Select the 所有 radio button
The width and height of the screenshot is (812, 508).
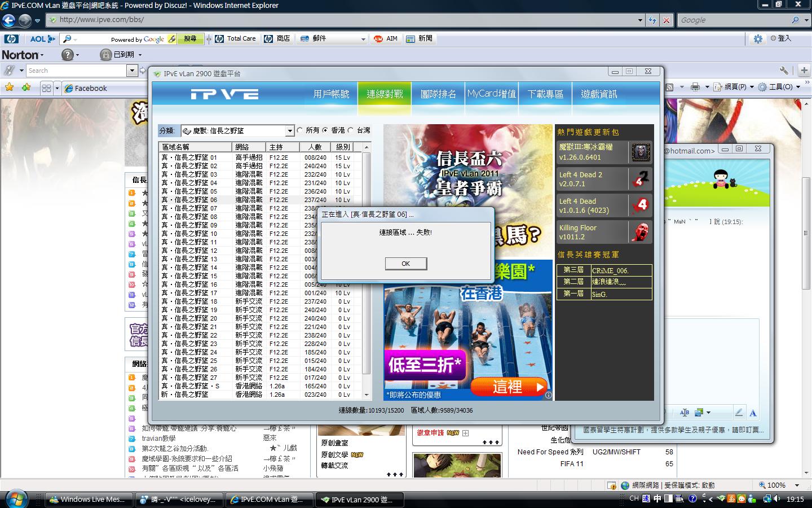click(300, 130)
